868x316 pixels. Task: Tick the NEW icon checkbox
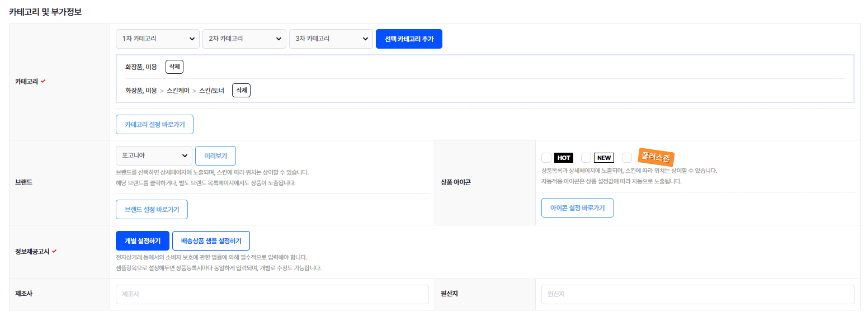point(586,158)
